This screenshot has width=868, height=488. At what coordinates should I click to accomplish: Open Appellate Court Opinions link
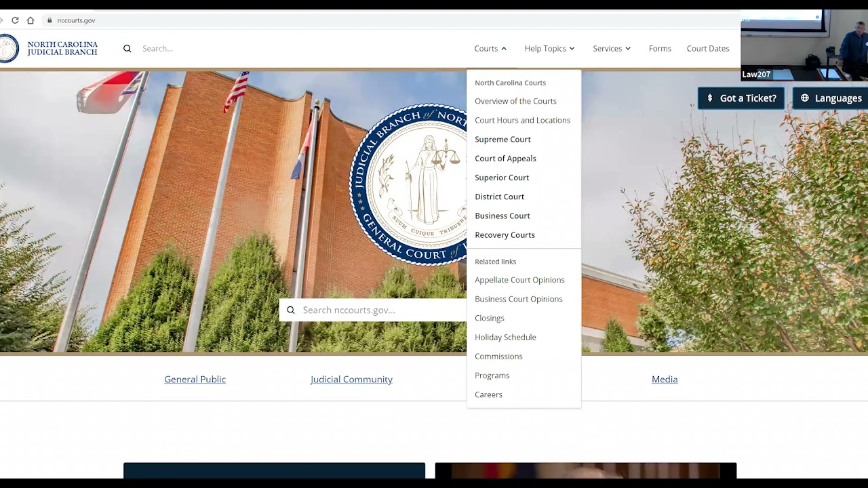tap(519, 280)
